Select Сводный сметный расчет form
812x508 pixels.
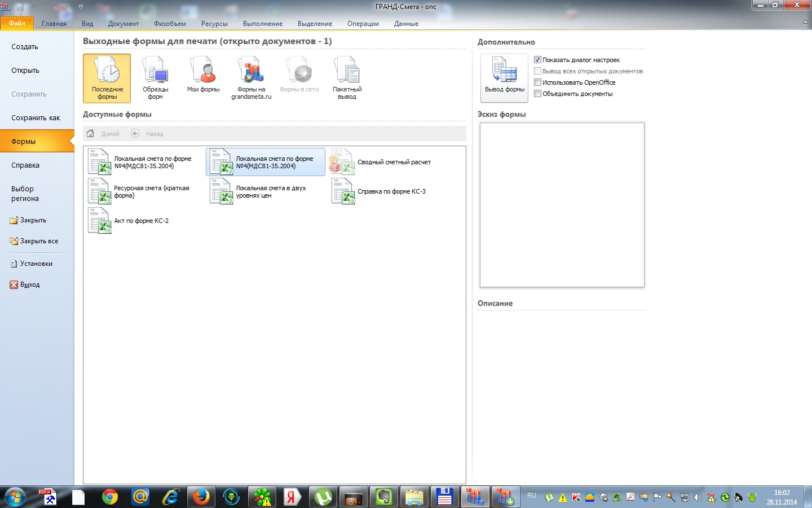tap(381, 163)
